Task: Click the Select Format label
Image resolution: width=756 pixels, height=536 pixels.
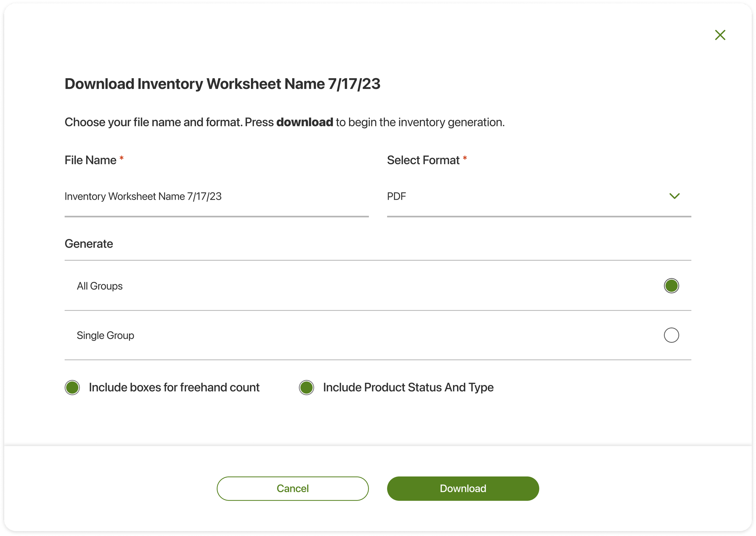Action: pyautogui.click(x=423, y=160)
